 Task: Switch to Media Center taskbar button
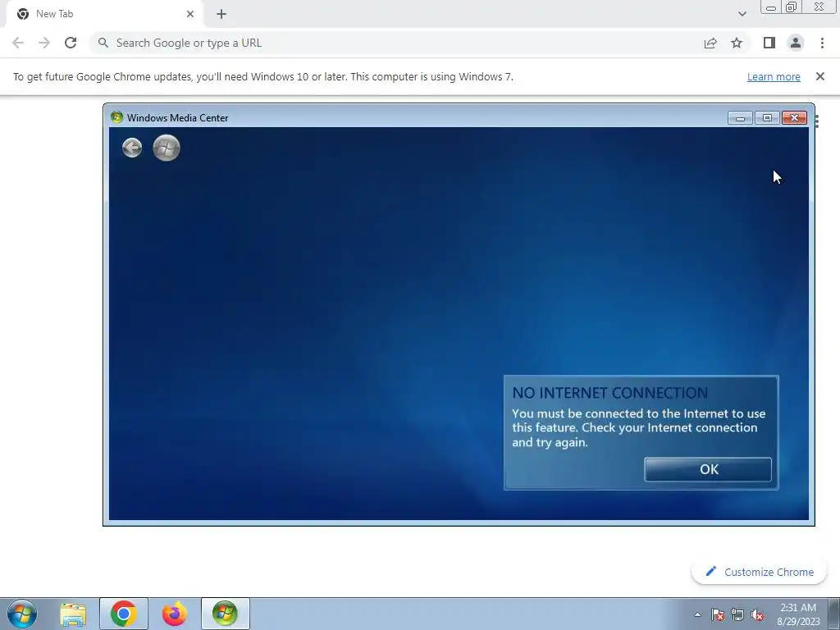[x=225, y=614]
